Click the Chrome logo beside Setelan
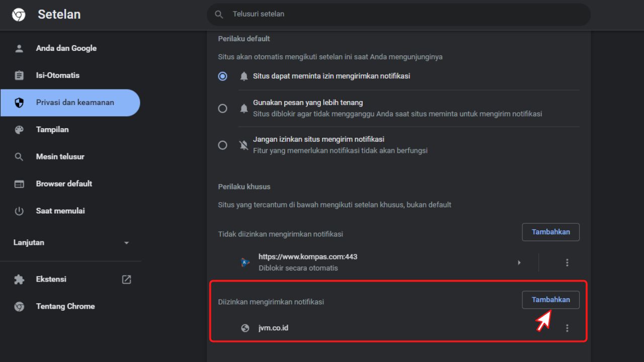This screenshot has height=362, width=644. point(19,15)
